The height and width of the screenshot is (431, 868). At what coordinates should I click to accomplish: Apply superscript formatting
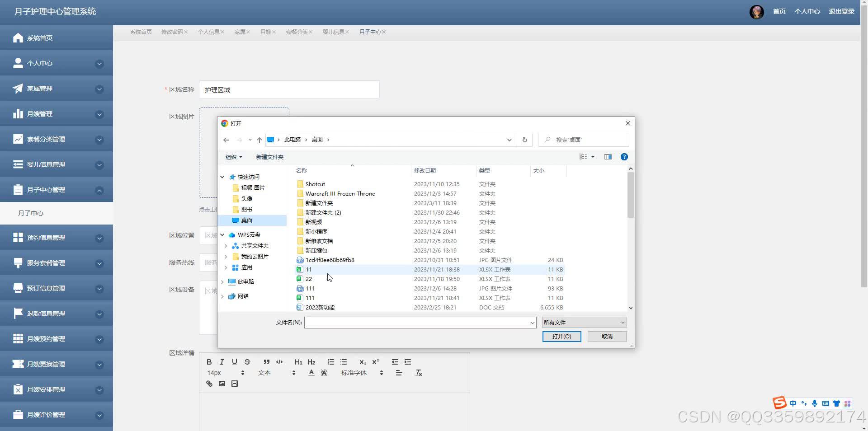[x=375, y=362]
